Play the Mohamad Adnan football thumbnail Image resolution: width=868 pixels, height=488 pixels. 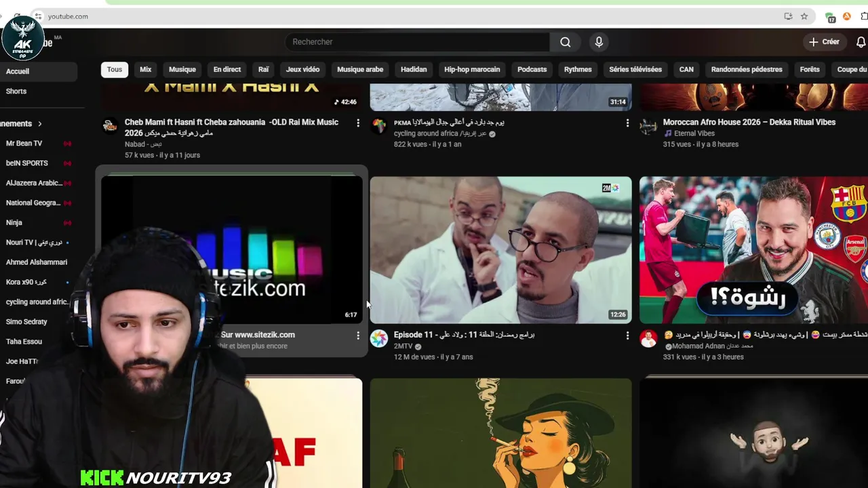(x=753, y=250)
